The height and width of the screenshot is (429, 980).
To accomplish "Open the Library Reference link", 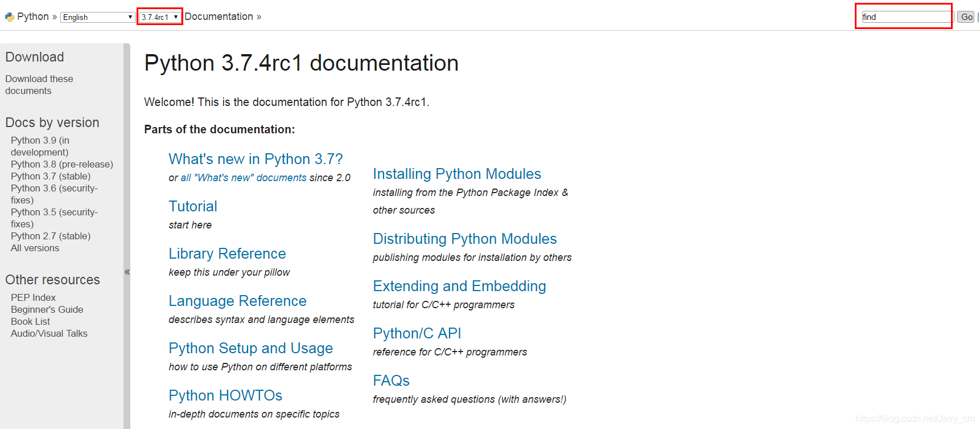I will click(x=227, y=254).
